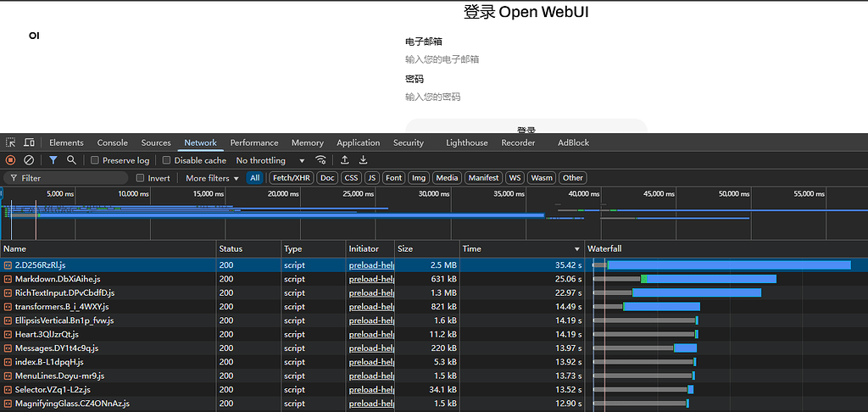Sort by the Status column header

[248, 249]
